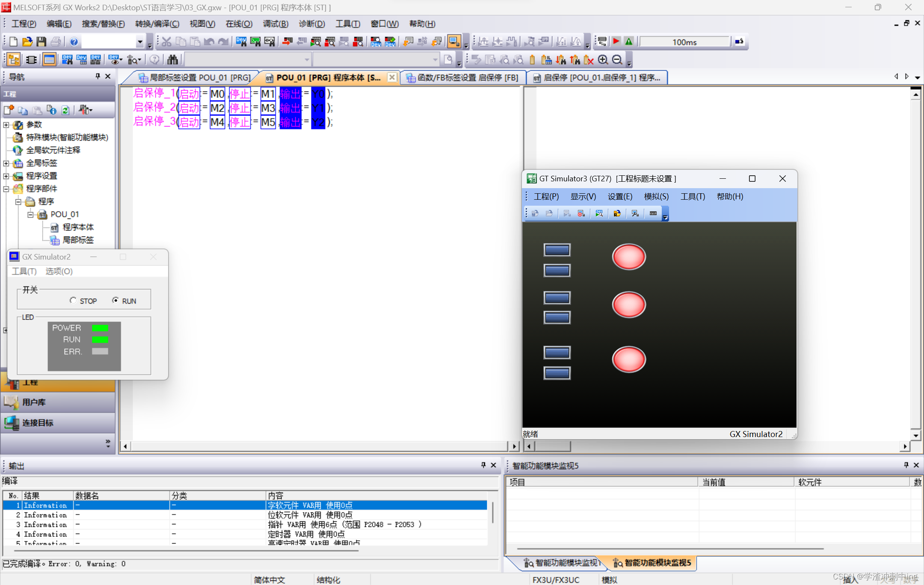Select the 局部标签 tree item

tap(78, 240)
